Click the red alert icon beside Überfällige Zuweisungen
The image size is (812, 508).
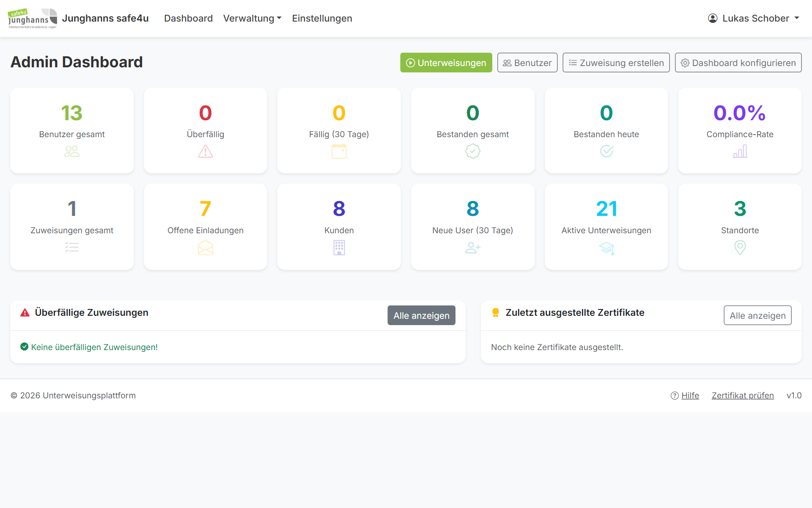(25, 313)
